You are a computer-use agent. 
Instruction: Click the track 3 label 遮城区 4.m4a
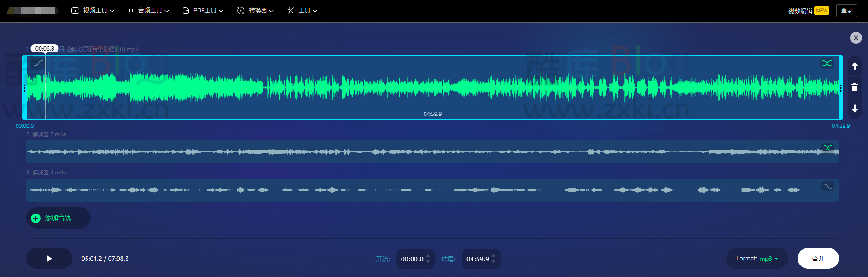[x=46, y=173]
